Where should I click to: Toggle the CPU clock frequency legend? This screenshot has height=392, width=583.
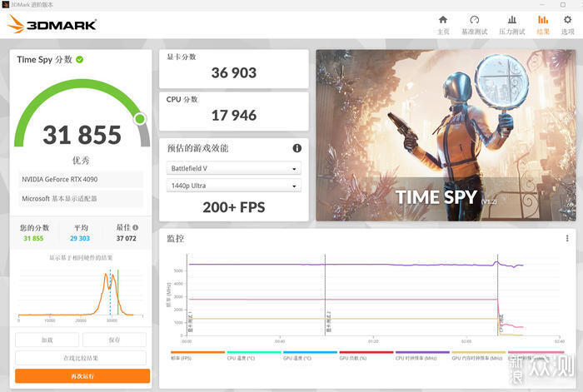422,355
